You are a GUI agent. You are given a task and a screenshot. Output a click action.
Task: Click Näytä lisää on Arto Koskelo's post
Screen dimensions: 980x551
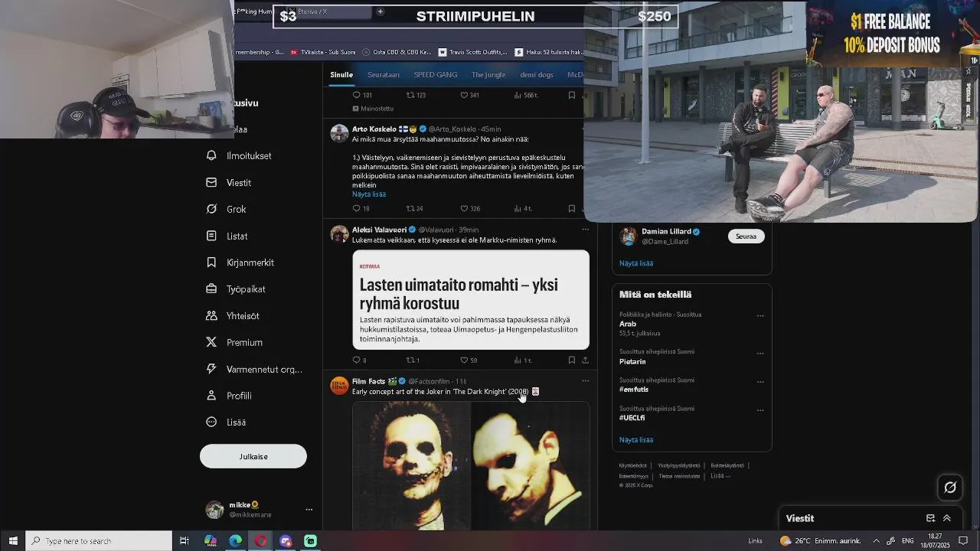point(369,194)
